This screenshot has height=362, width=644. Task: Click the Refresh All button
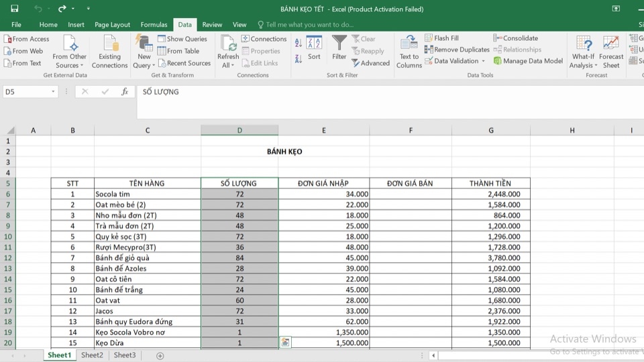tap(228, 52)
